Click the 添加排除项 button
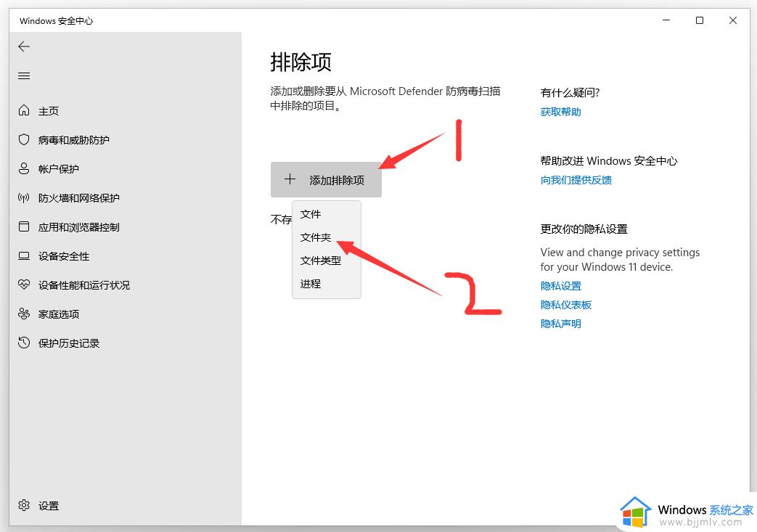The height and width of the screenshot is (532, 757). click(326, 179)
